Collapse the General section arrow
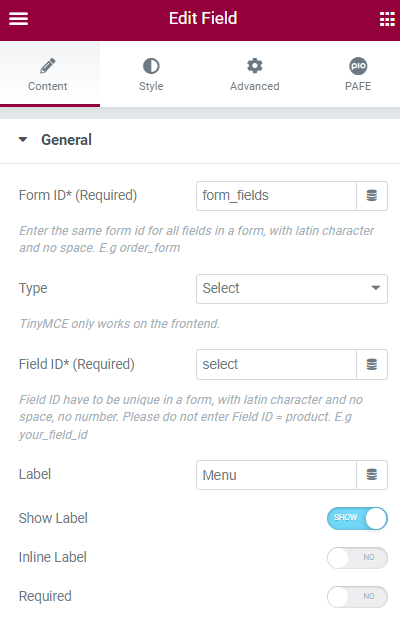 (x=23, y=140)
